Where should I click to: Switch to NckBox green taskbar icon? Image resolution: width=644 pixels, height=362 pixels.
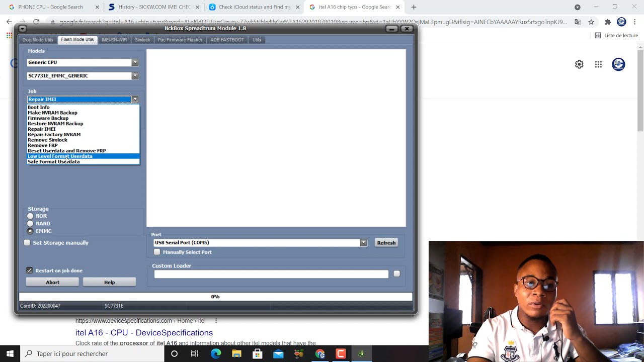(x=361, y=354)
